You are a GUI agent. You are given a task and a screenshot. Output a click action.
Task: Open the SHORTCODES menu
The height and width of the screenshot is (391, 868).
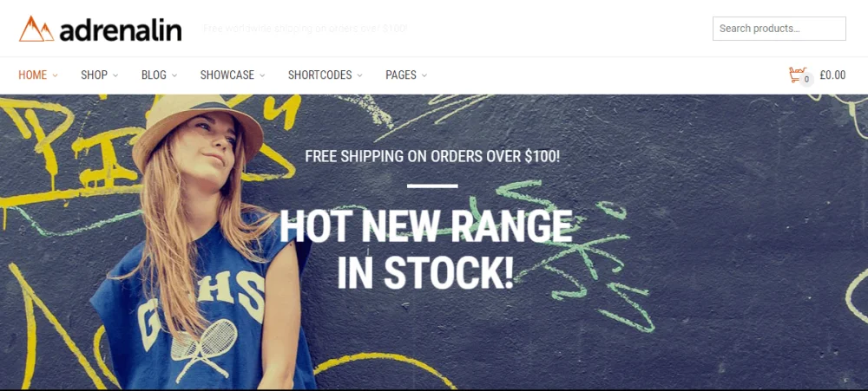[x=320, y=75]
